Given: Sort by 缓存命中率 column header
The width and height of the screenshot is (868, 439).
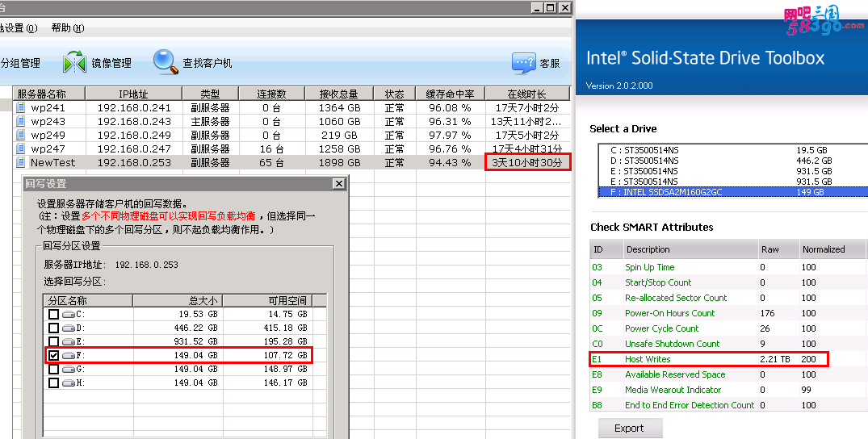Looking at the screenshot, I should [450, 94].
